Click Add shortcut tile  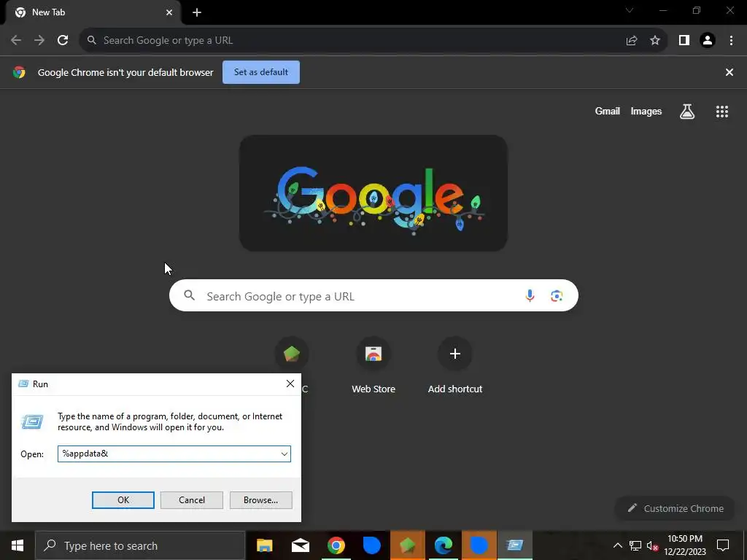455,366
